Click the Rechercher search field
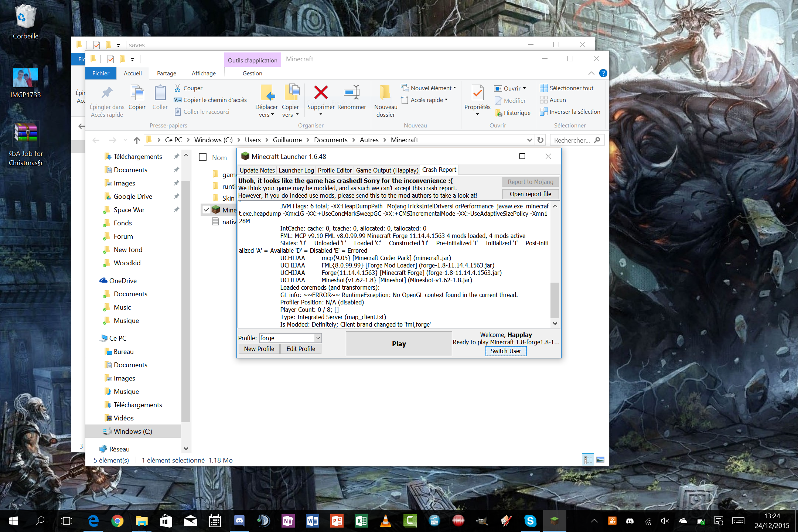Image resolution: width=798 pixels, height=532 pixels. click(x=577, y=140)
